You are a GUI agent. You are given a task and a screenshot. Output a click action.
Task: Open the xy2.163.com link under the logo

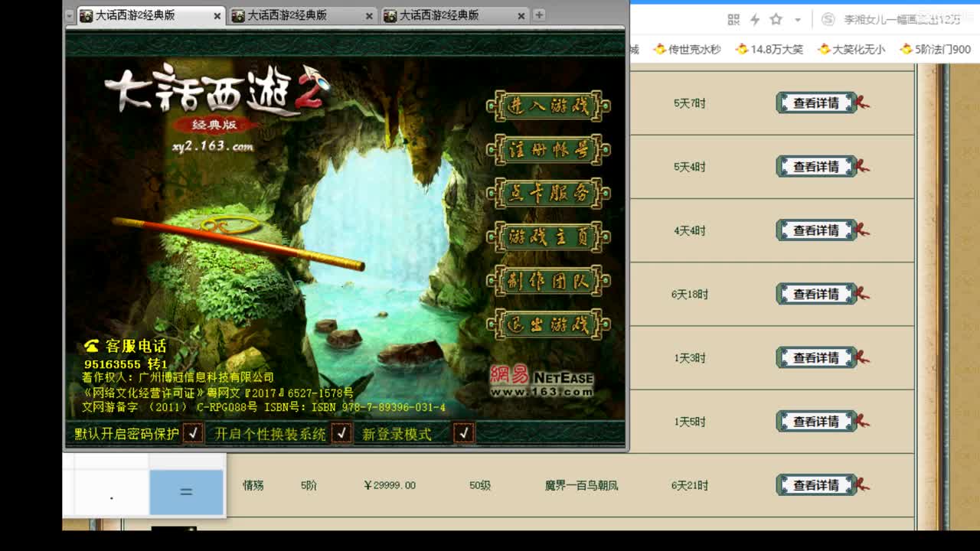pos(213,146)
